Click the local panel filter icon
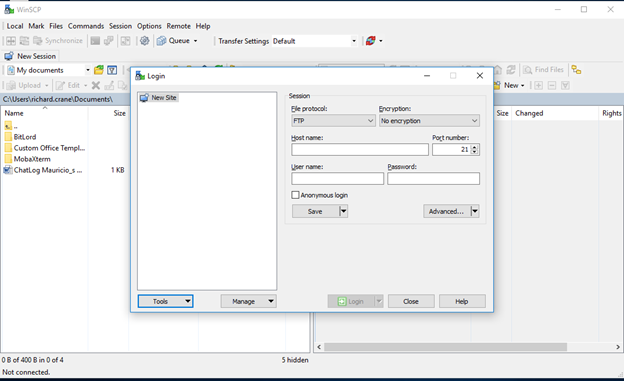624x381 pixels. point(112,70)
